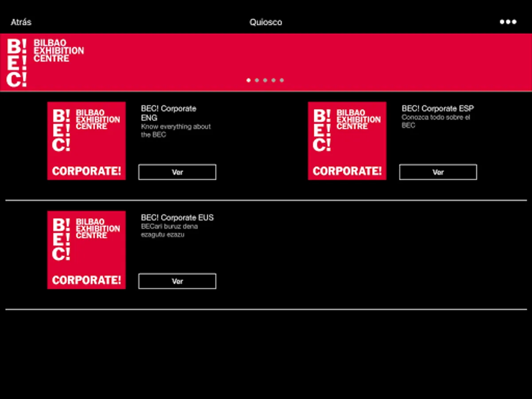
Task: Click Ver for BEC! Corporate EUS
Action: 177,281
